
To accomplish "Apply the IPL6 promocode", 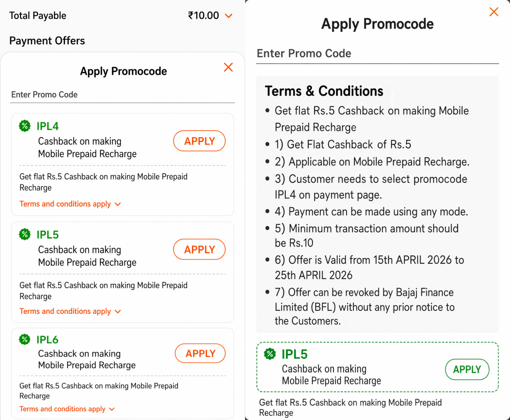I will click(x=200, y=353).
